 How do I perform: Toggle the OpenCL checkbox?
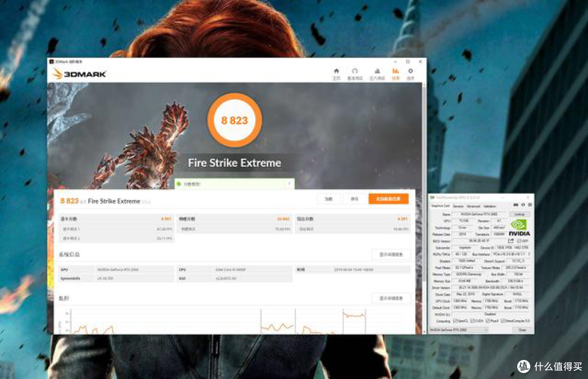click(455, 321)
